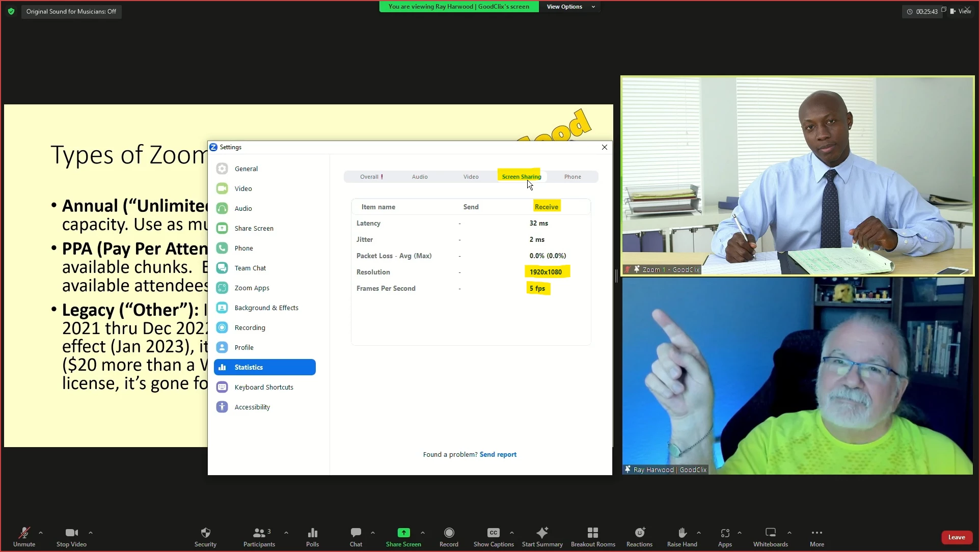Open the Start Summary sparkle icon
980x552 pixels.
point(542,533)
